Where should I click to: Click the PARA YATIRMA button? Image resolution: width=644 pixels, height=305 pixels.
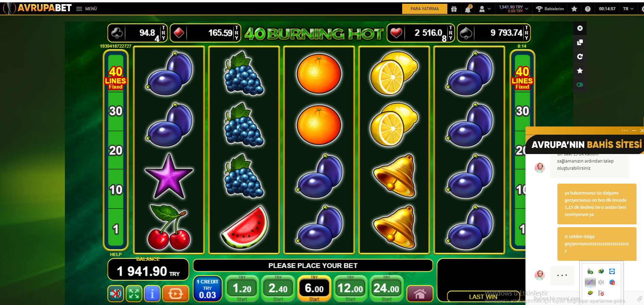pos(425,9)
